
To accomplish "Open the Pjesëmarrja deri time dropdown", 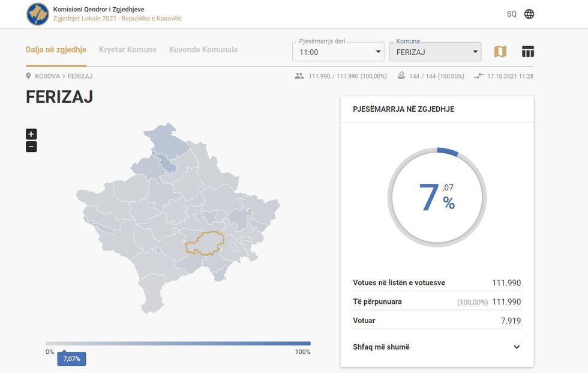I will pyautogui.click(x=338, y=52).
